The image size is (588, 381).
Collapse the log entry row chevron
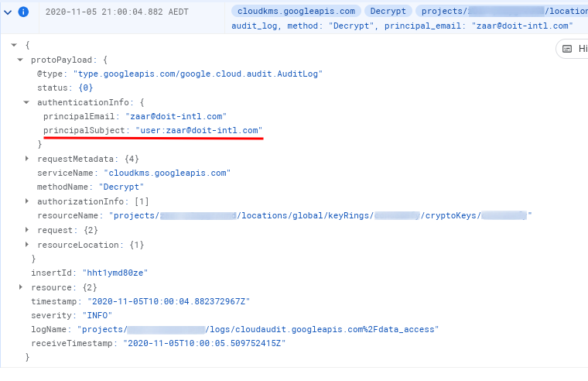point(8,12)
